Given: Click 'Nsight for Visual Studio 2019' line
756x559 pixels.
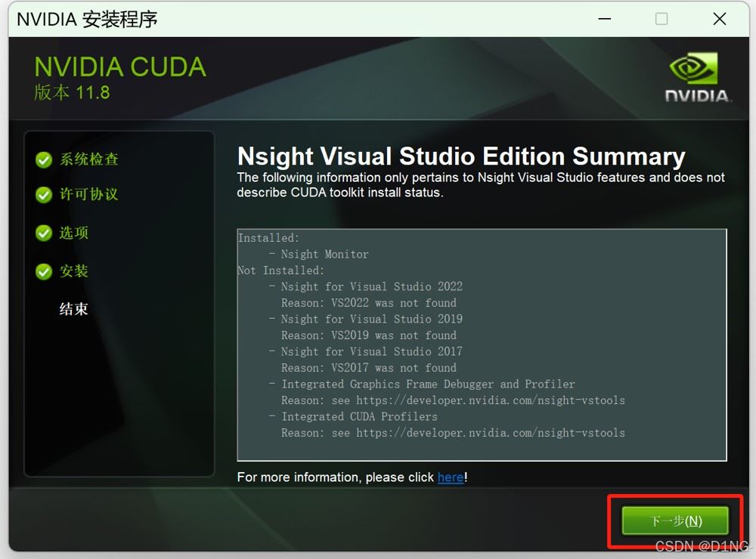Looking at the screenshot, I should tap(372, 319).
